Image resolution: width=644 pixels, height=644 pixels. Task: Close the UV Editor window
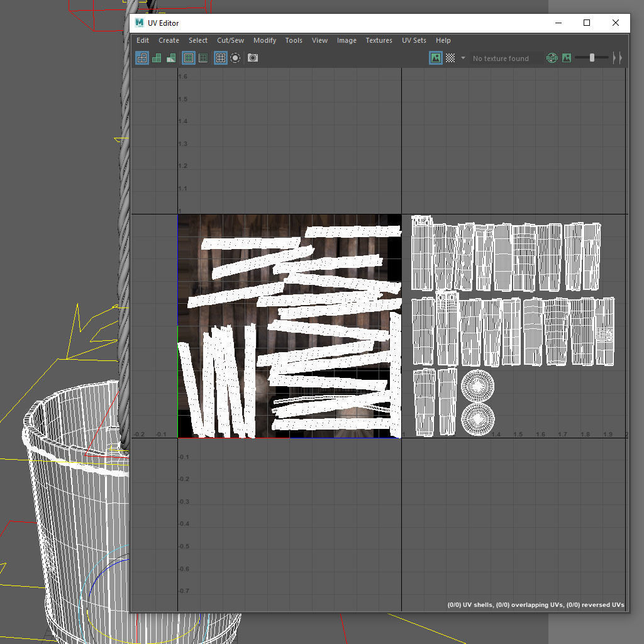(x=615, y=23)
